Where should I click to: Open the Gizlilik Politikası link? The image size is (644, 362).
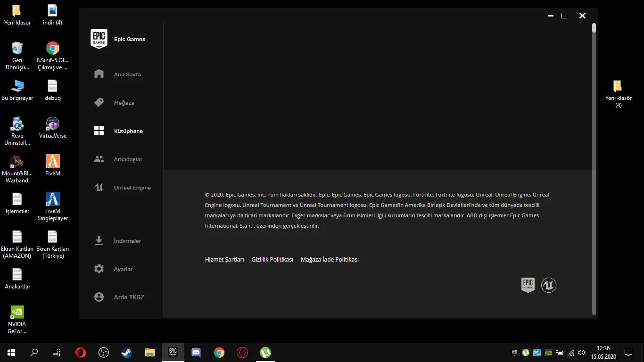click(x=272, y=260)
